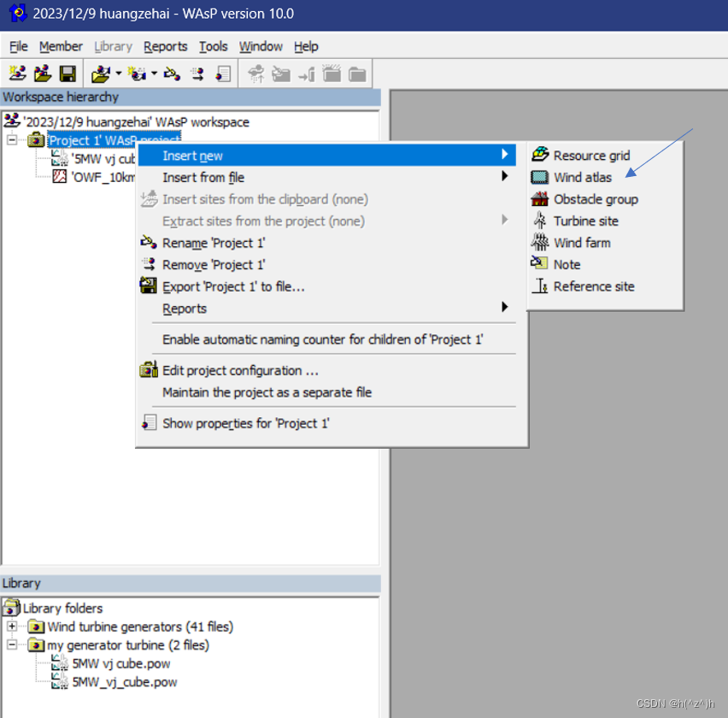Image resolution: width=728 pixels, height=718 pixels.
Task: Click the 5MW vj cube.pow file icon
Action: coord(60,663)
